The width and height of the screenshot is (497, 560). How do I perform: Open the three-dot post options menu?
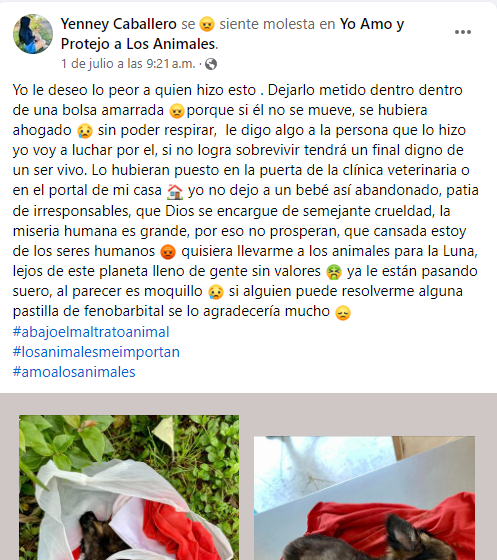click(463, 32)
